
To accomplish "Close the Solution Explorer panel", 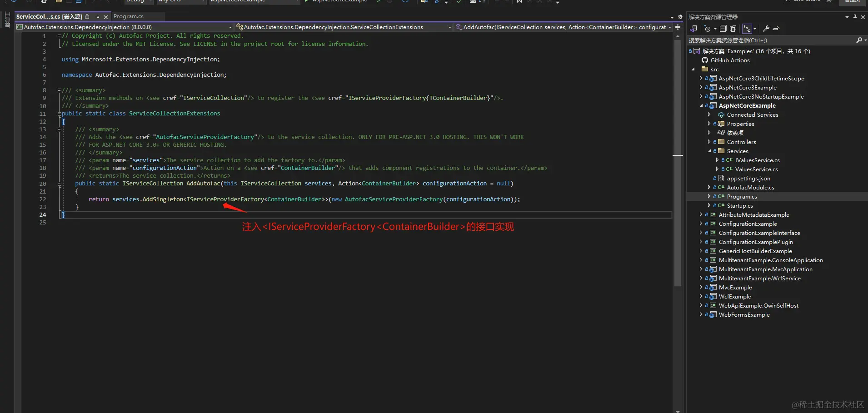I will point(863,17).
